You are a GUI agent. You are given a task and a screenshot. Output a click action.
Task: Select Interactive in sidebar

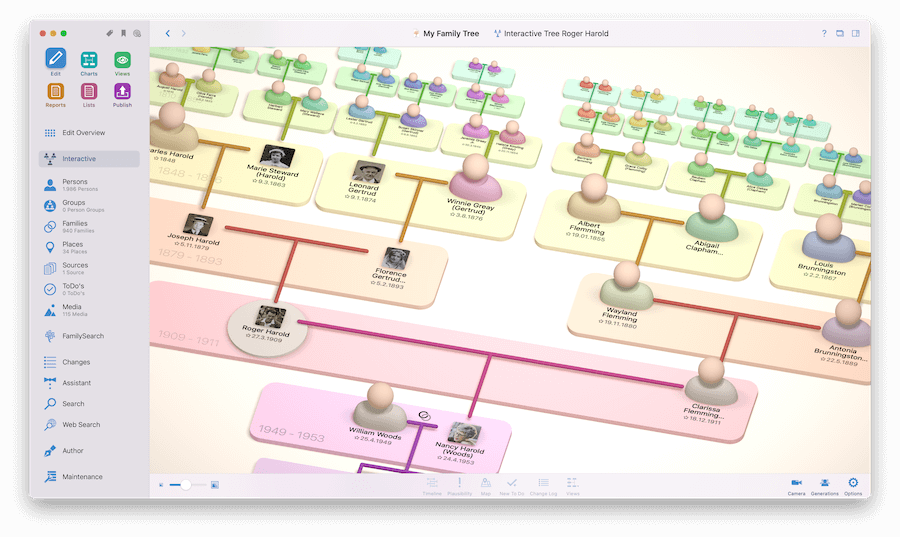(90, 159)
